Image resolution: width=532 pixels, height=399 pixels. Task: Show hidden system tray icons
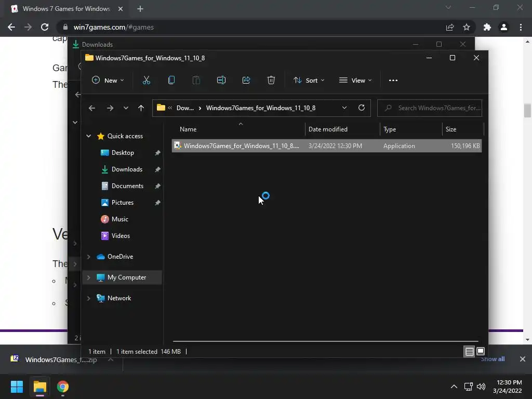pyautogui.click(x=454, y=387)
